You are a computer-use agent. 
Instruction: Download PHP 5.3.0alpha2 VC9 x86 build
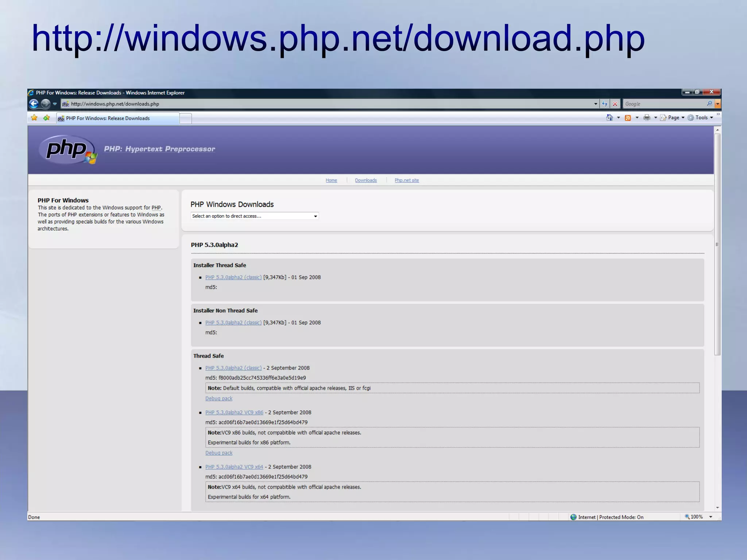click(x=234, y=413)
